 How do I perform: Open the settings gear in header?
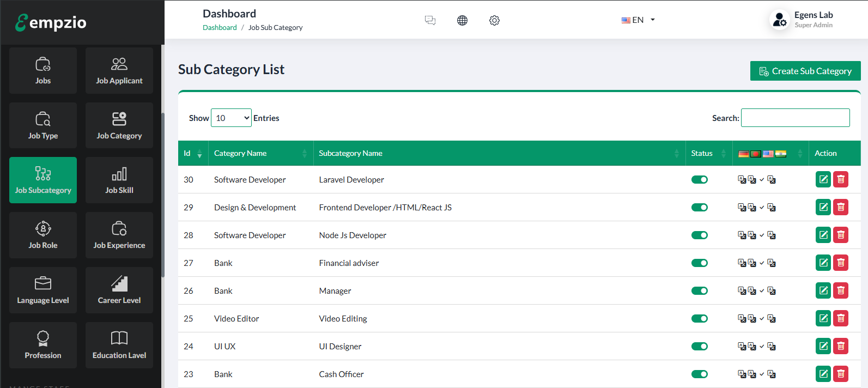[494, 20]
